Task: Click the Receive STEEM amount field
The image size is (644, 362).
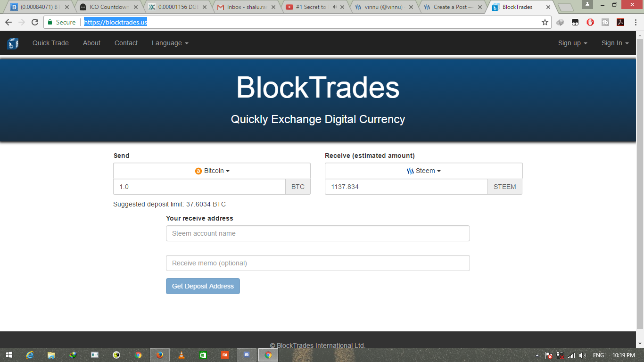Action: tap(406, 187)
